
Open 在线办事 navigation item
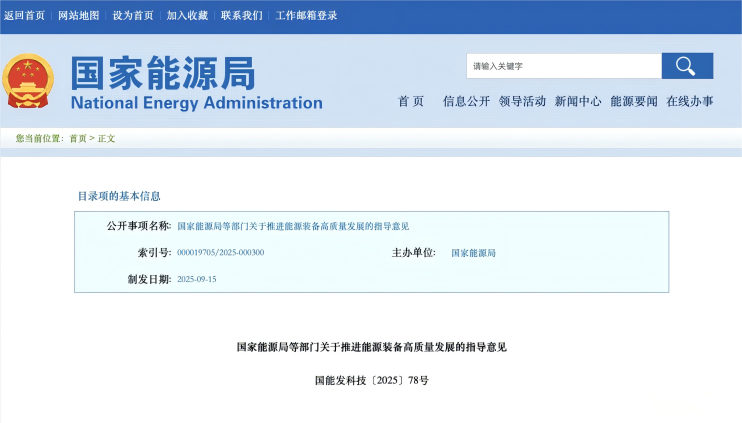(690, 101)
